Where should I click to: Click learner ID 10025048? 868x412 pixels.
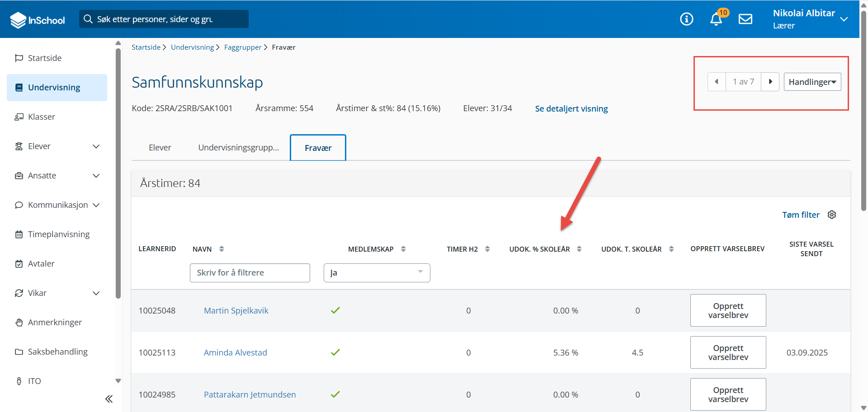click(x=157, y=310)
